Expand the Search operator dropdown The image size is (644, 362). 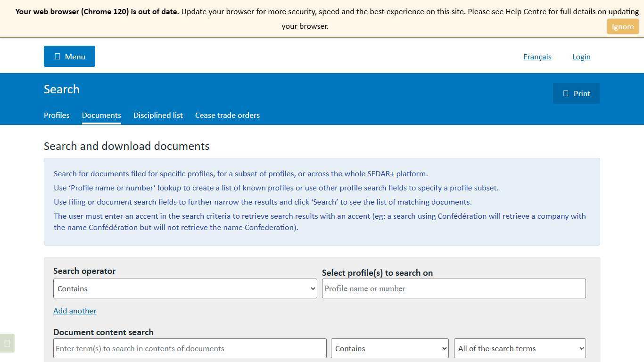[x=185, y=288]
